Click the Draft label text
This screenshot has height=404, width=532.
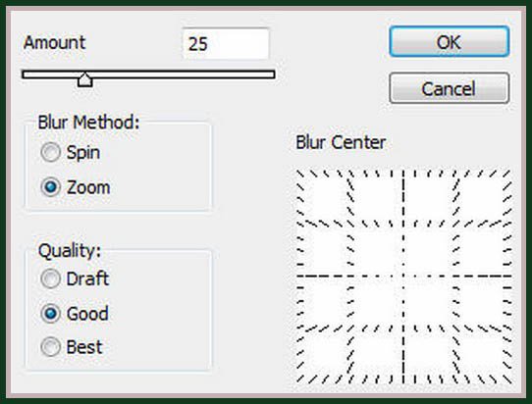tap(87, 278)
